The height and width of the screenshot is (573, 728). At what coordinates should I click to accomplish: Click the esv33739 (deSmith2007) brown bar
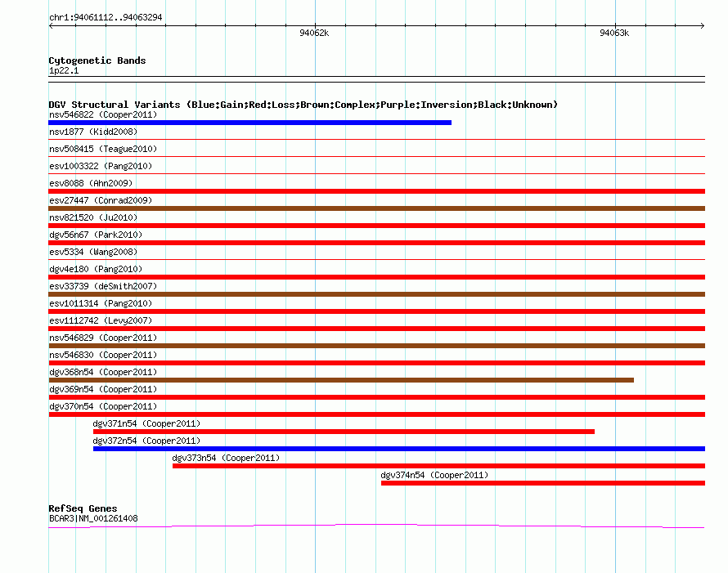point(376,294)
